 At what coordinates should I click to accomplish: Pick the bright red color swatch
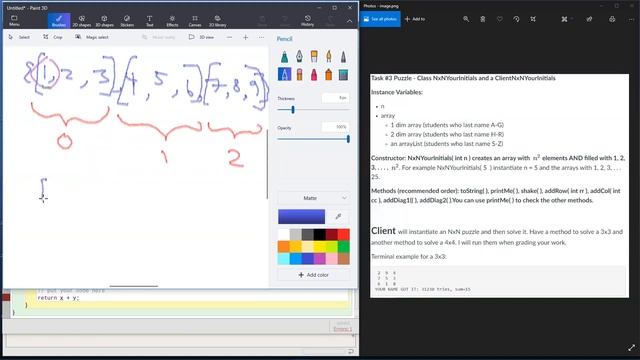pos(344,234)
